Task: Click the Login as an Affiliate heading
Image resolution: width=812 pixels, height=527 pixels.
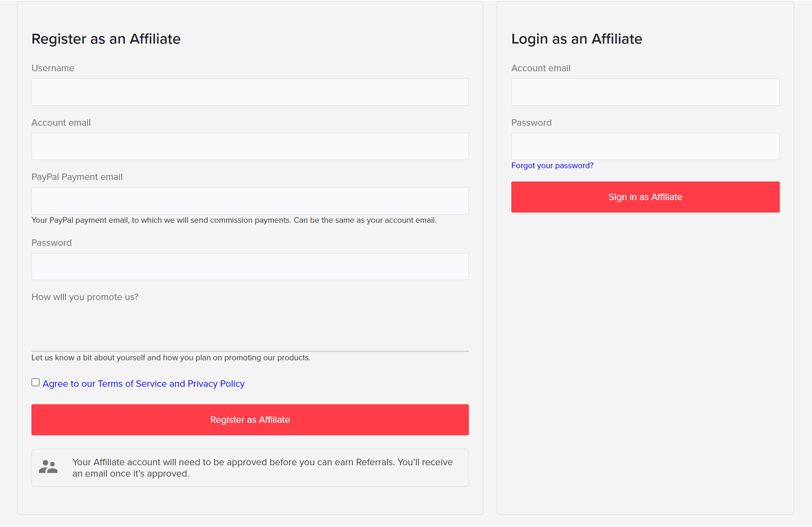Action: pos(576,39)
